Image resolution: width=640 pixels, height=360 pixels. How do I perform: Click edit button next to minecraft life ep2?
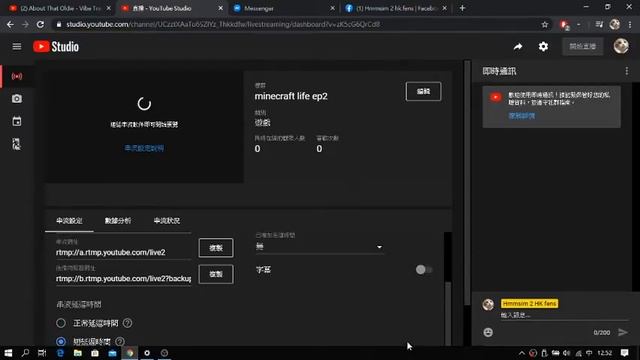[x=423, y=91]
